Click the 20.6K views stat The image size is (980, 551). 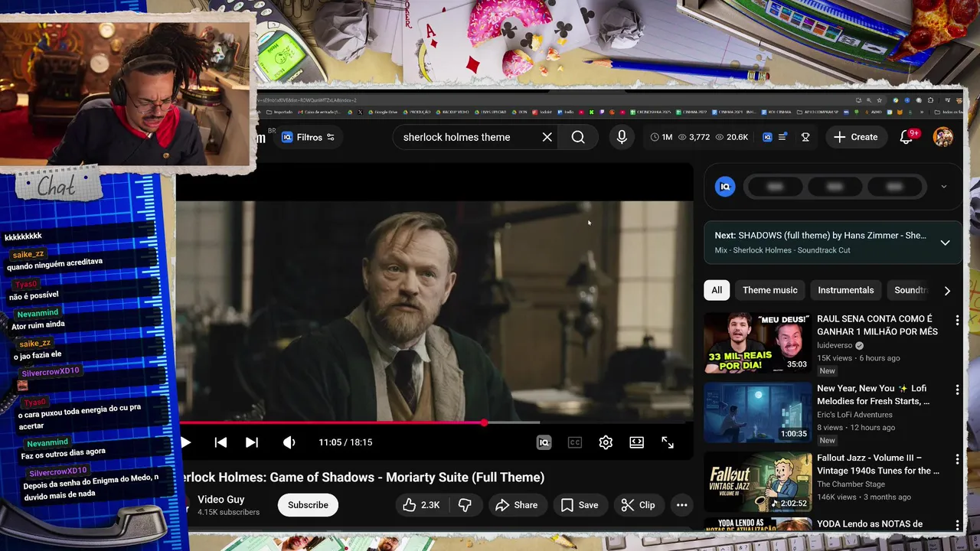731,137
